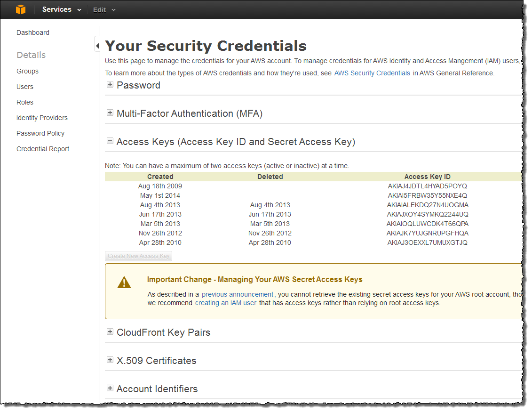Select access key AKIAJXOY4SYMKQ2244UQ
This screenshot has height=412, width=532.
[428, 215]
